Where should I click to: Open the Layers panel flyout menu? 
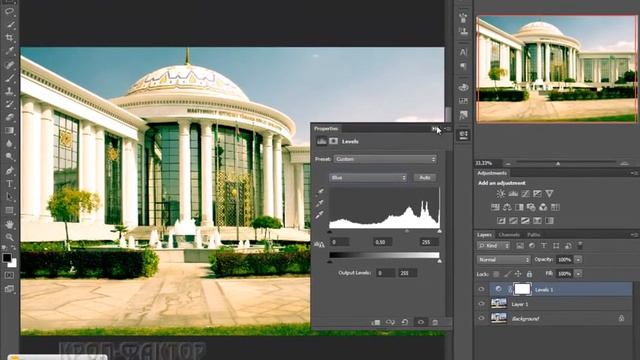pos(634,235)
